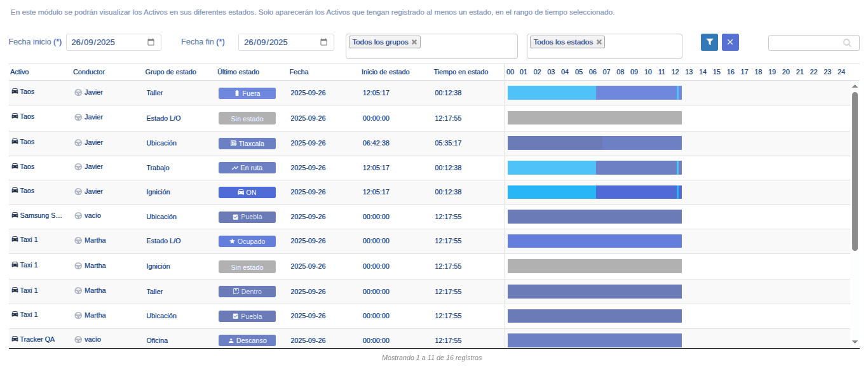Sort by Grupo de estado column header

(x=171, y=72)
